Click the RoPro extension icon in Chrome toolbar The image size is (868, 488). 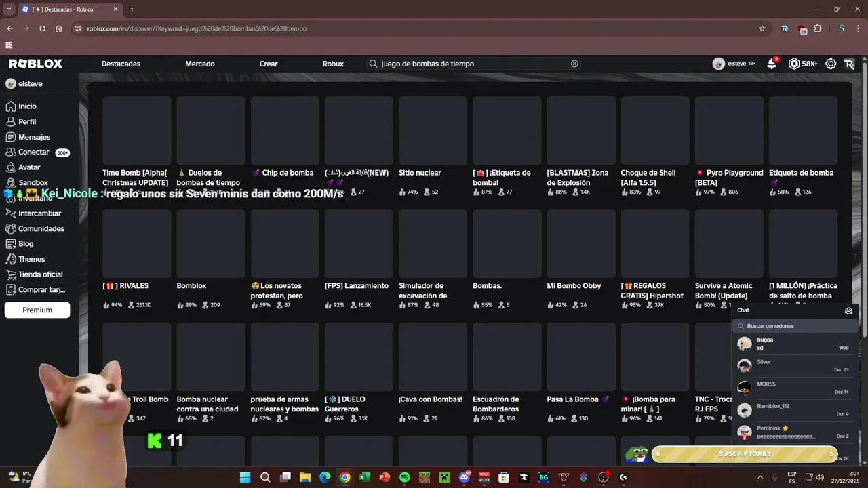coord(785,28)
